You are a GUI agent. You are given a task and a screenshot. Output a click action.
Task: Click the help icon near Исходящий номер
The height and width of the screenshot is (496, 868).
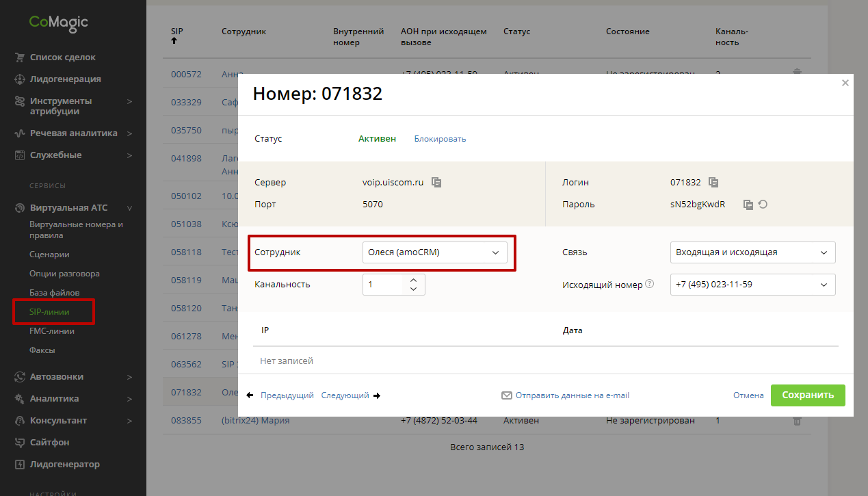click(650, 285)
